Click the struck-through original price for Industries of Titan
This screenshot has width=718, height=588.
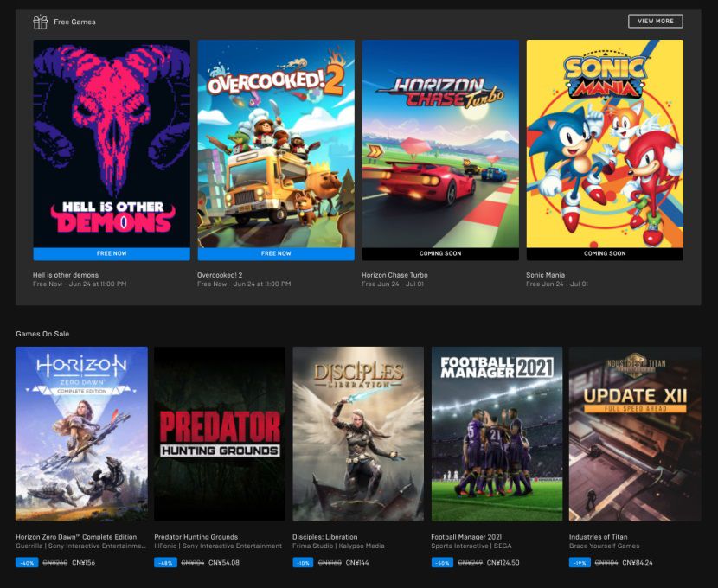click(x=606, y=563)
